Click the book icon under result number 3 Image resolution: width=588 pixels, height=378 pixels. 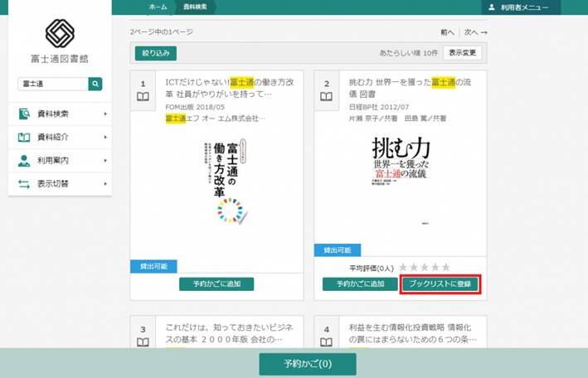pos(143,342)
